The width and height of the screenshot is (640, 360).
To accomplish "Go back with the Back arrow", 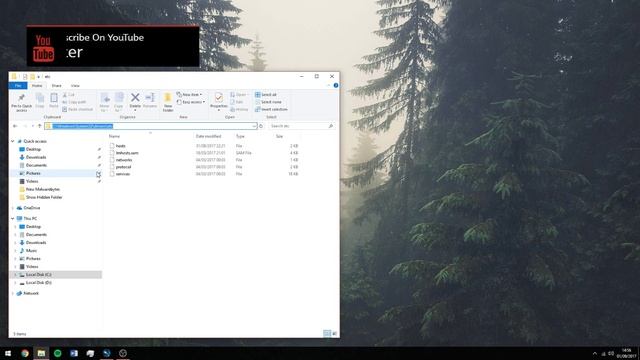I will tap(15, 126).
